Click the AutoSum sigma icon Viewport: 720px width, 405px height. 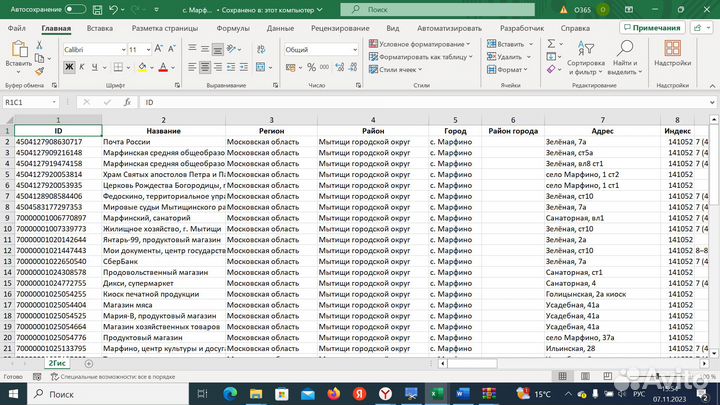pyautogui.click(x=551, y=44)
